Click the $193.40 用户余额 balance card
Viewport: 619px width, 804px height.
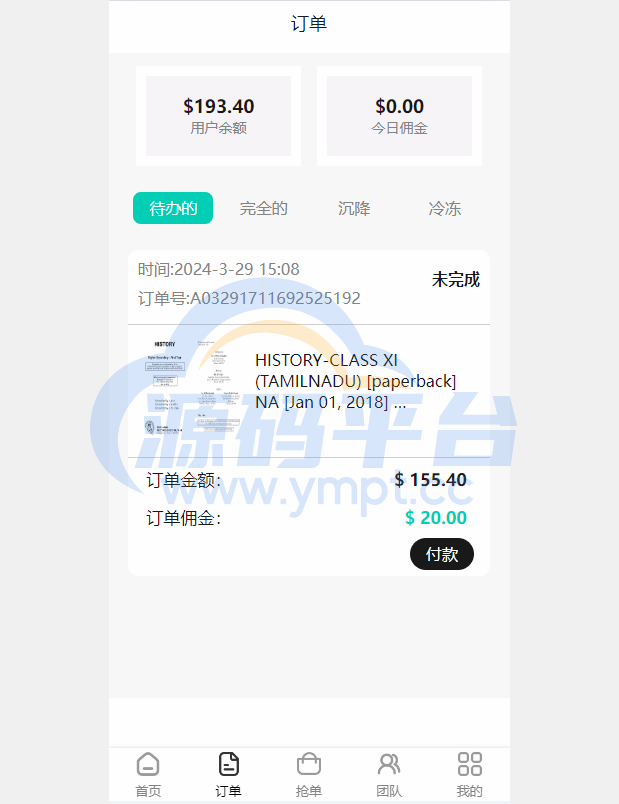click(x=218, y=116)
